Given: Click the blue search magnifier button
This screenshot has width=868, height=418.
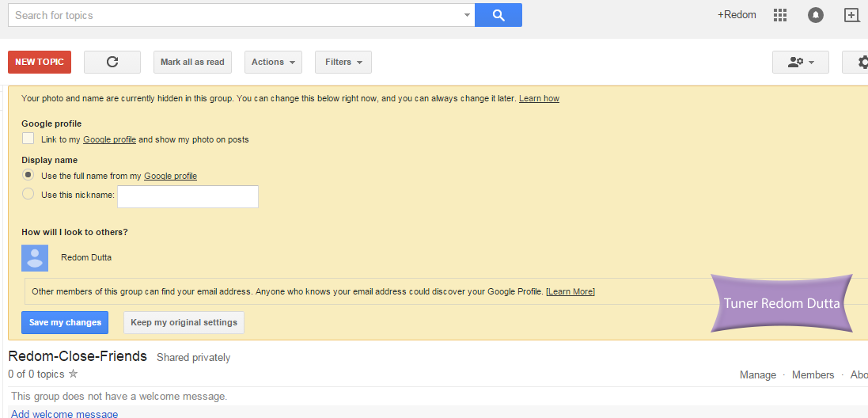Looking at the screenshot, I should click(x=498, y=15).
